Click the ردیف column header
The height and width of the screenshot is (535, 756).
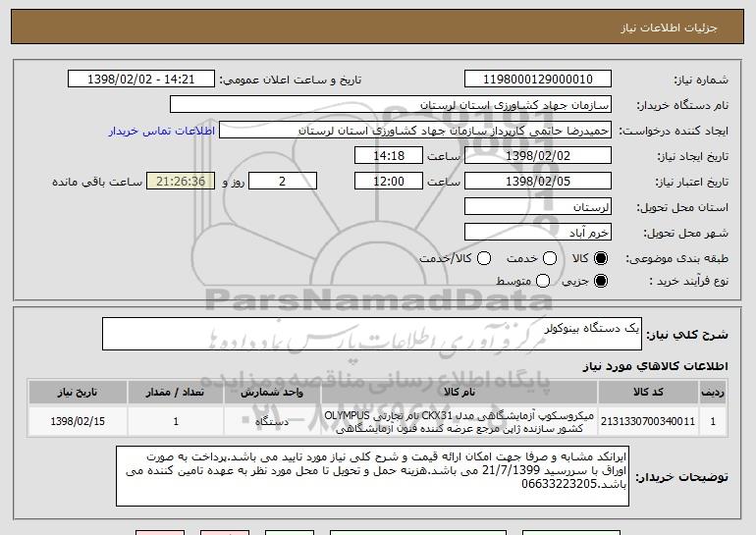713,393
